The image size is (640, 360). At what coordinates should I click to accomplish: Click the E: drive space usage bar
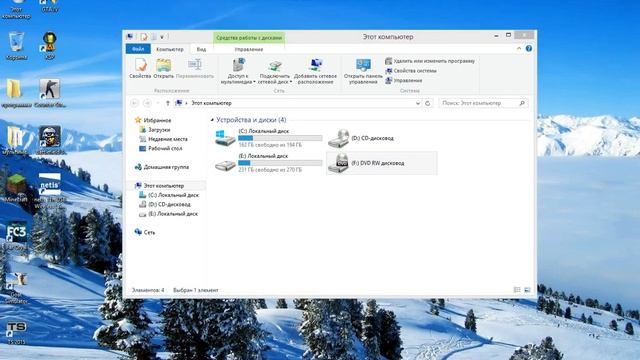coord(280,163)
